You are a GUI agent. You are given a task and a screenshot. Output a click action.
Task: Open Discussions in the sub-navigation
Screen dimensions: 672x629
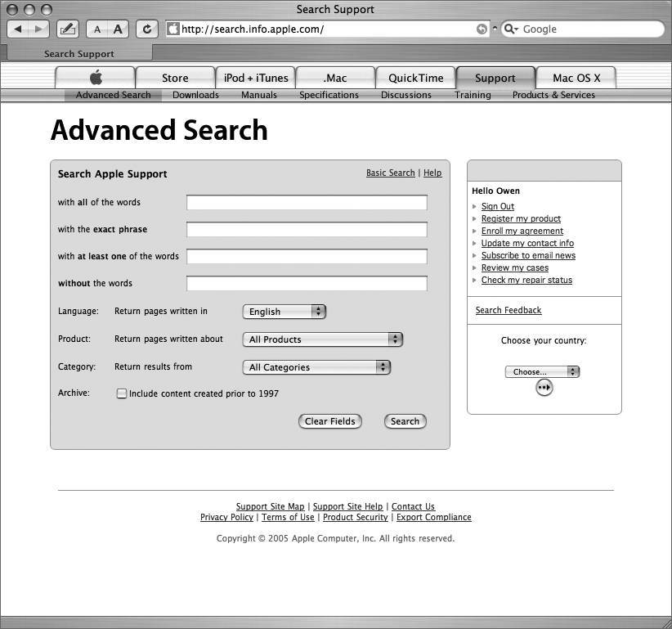tap(406, 95)
